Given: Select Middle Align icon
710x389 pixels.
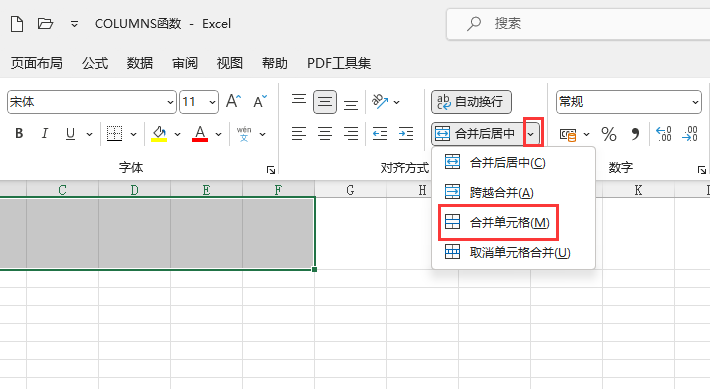Looking at the screenshot, I should 325,102.
